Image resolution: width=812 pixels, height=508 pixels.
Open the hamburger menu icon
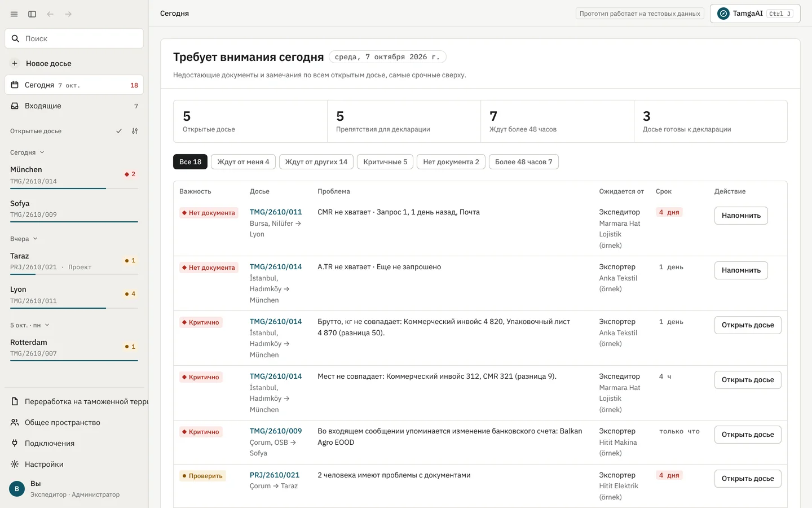14,14
